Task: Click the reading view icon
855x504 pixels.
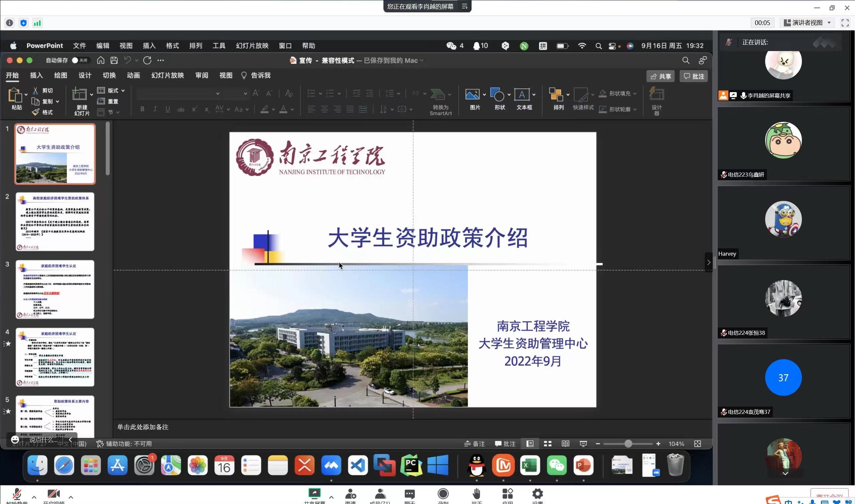Action: click(565, 444)
